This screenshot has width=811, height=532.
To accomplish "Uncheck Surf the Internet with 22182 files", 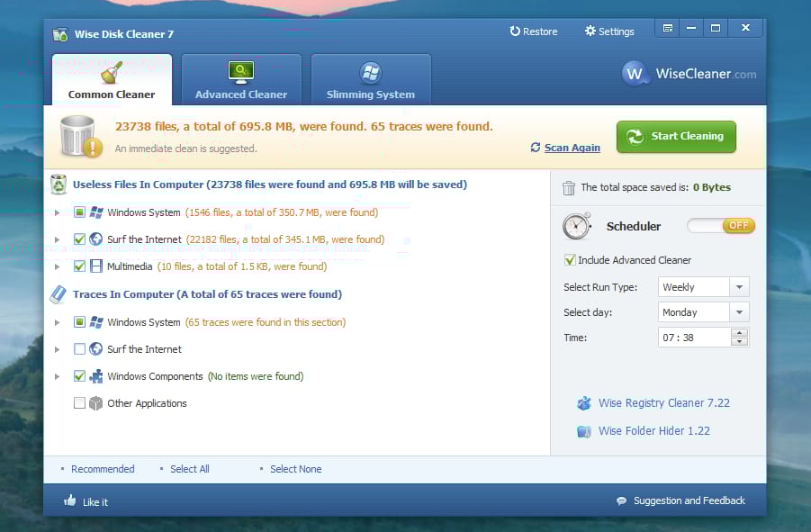I will tap(79, 239).
